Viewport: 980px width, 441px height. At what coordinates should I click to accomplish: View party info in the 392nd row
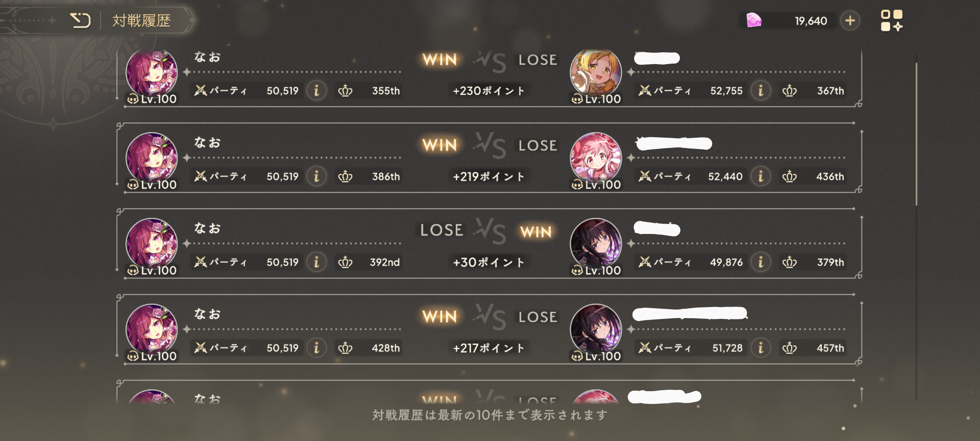click(316, 262)
